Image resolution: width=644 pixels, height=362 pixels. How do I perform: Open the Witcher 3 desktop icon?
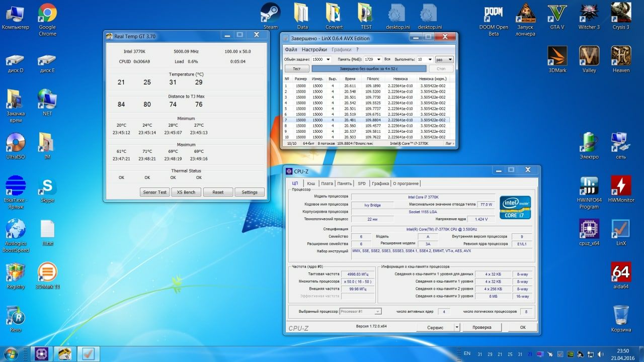tap(589, 17)
